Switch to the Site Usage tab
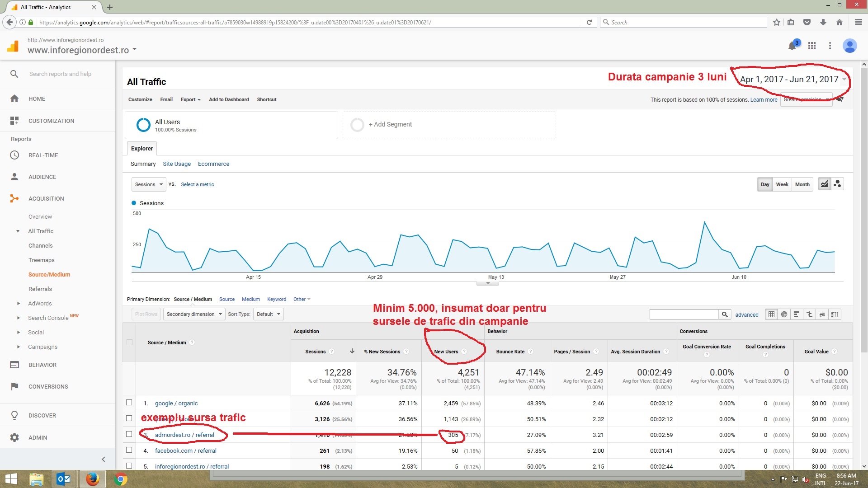868x488 pixels. pos(177,164)
